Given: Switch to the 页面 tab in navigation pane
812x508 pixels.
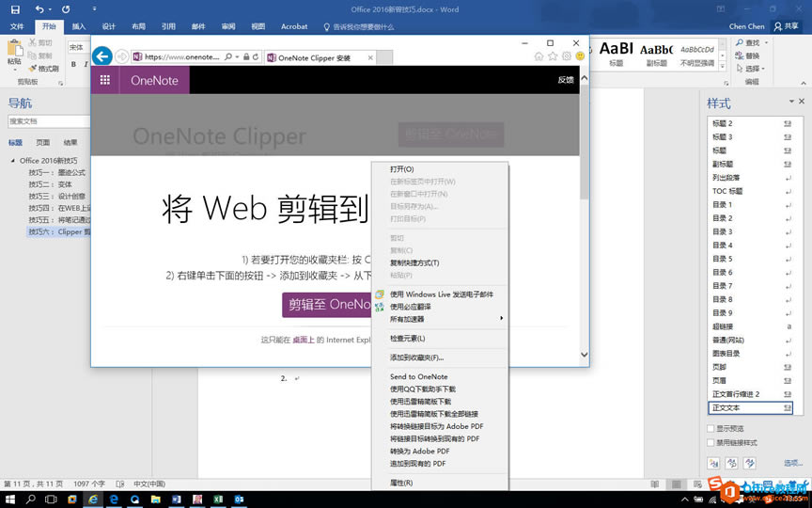Looking at the screenshot, I should coord(43,143).
